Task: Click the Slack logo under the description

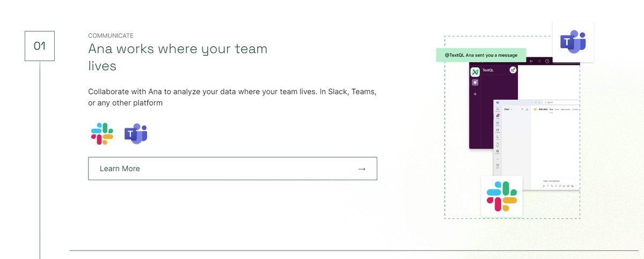Action: (102, 134)
